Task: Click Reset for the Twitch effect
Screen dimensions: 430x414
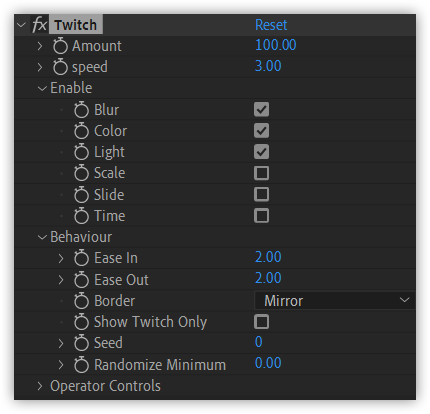Action: point(271,25)
